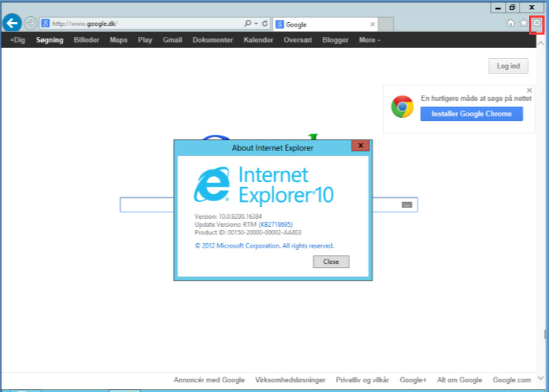The image size is (549, 392).
Task: Open Billeder in Google bar
Action: pyautogui.click(x=86, y=40)
